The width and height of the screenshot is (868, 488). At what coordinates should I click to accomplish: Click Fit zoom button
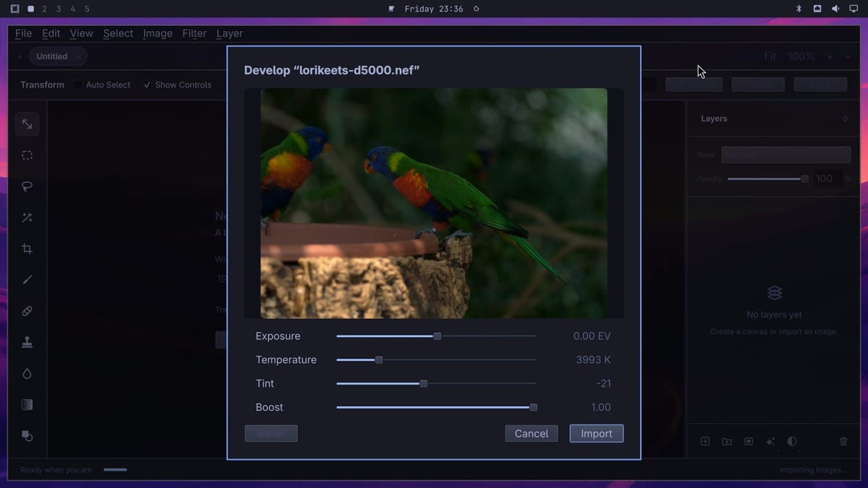point(770,56)
